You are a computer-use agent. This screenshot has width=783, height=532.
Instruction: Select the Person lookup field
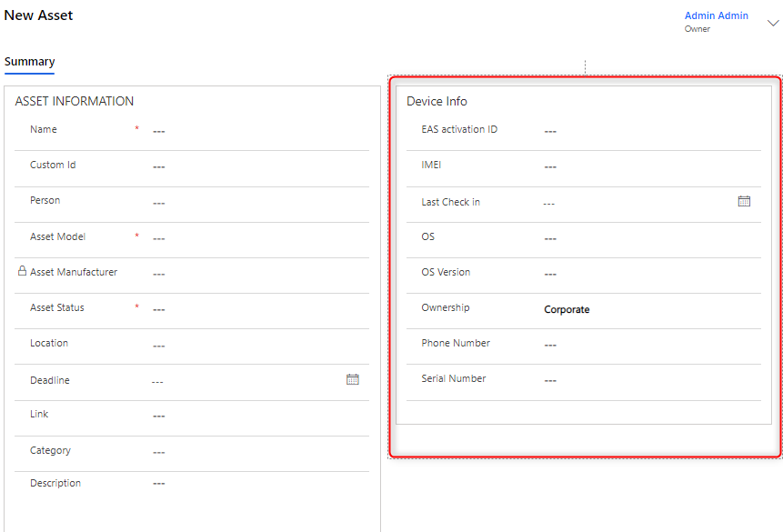click(255, 203)
